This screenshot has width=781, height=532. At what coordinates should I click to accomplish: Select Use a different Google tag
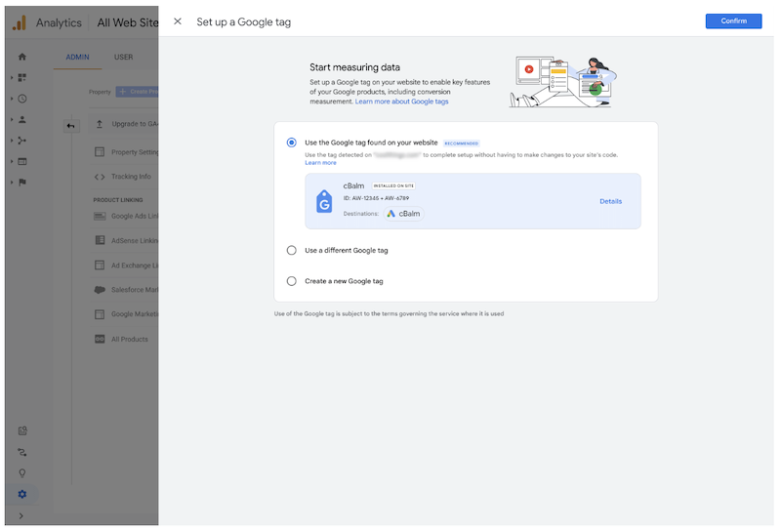[x=291, y=251]
